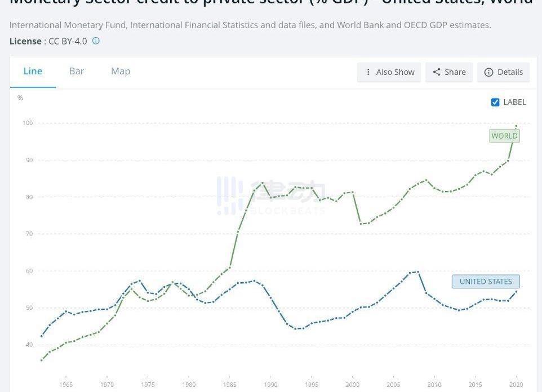Open the Details info panel

(x=503, y=72)
